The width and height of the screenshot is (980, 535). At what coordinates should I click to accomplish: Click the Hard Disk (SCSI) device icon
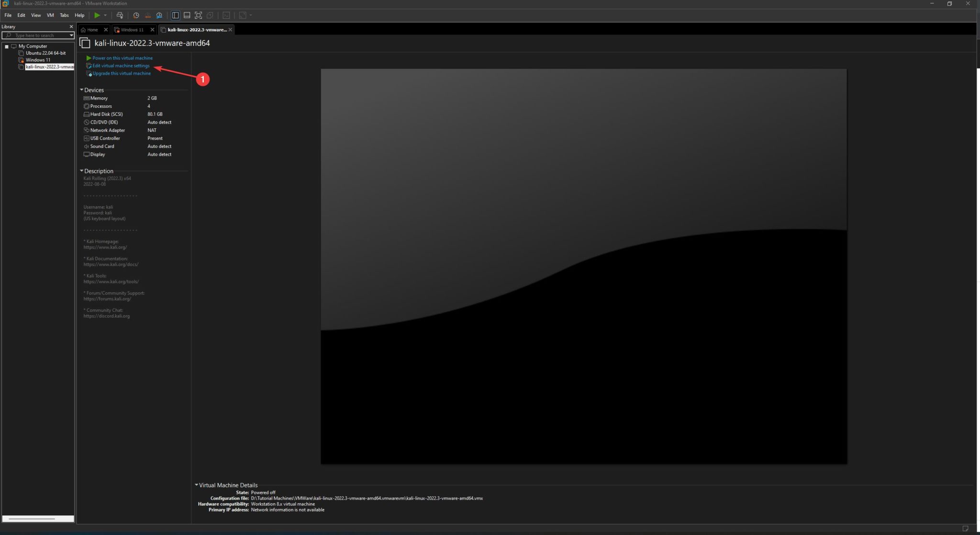coord(87,114)
